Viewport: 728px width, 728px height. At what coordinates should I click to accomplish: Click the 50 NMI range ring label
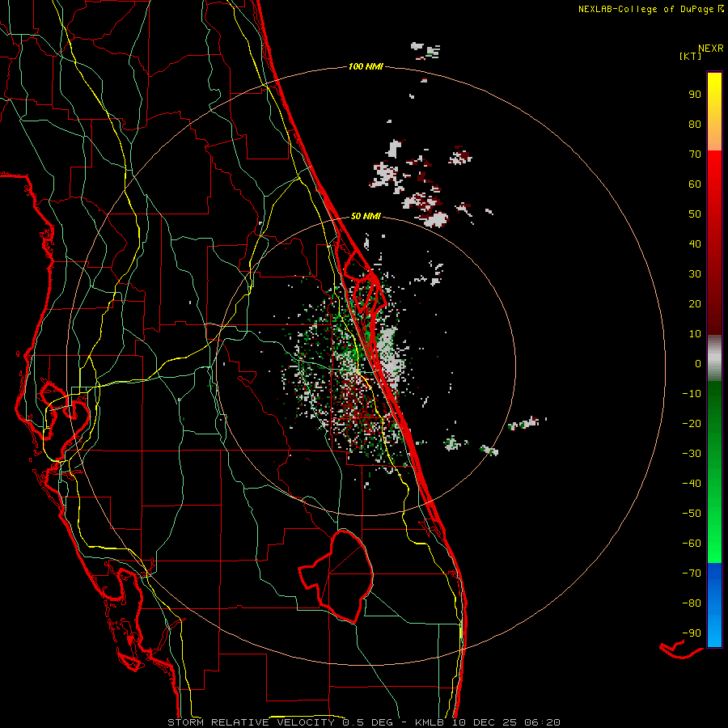pos(366,216)
